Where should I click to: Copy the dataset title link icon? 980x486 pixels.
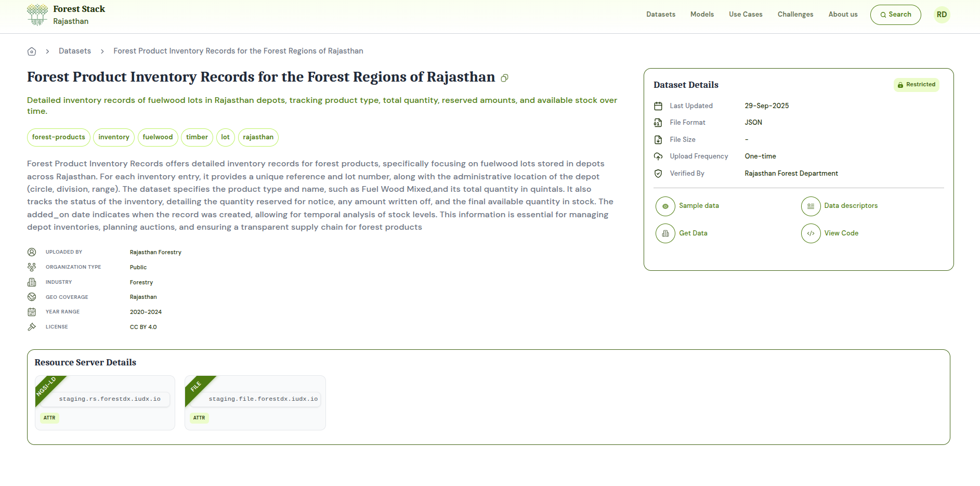[x=504, y=78]
